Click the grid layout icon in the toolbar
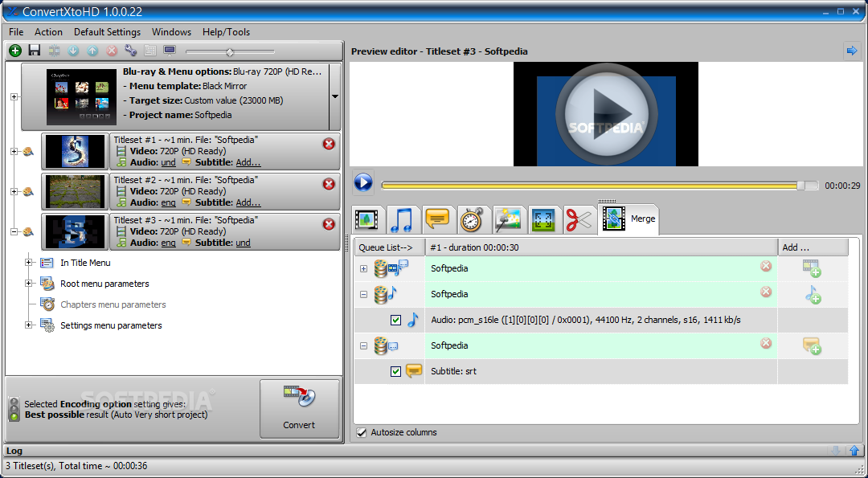The image size is (868, 478). point(150,51)
